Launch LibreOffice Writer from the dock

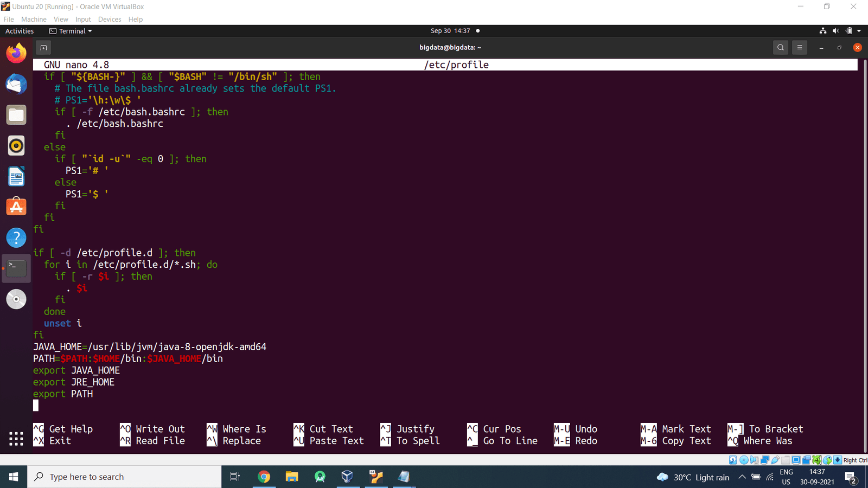(x=16, y=177)
